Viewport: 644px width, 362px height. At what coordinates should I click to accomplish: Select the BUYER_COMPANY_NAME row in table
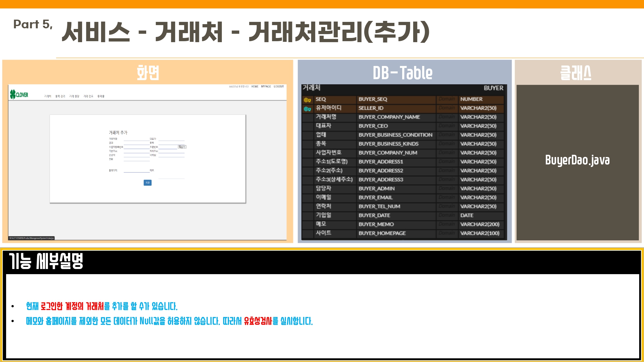tap(389, 117)
